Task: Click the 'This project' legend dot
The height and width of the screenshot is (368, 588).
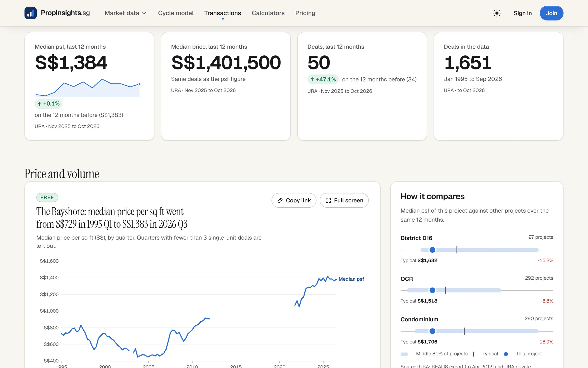Action: click(506, 354)
